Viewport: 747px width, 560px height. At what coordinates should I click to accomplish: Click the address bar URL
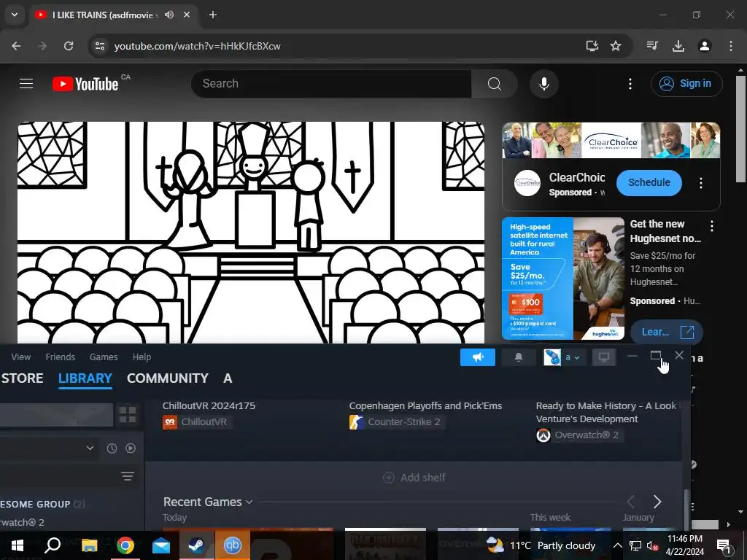pyautogui.click(x=197, y=46)
